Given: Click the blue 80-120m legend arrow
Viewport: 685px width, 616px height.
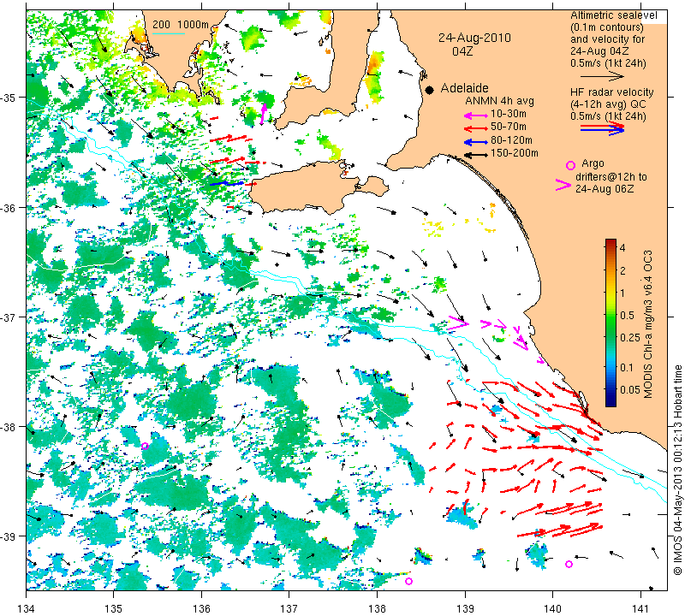Looking at the screenshot, I should point(475,142).
